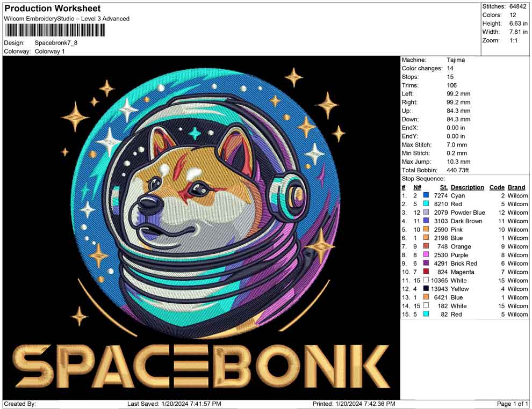Click the Stop Sequence label

423,179
